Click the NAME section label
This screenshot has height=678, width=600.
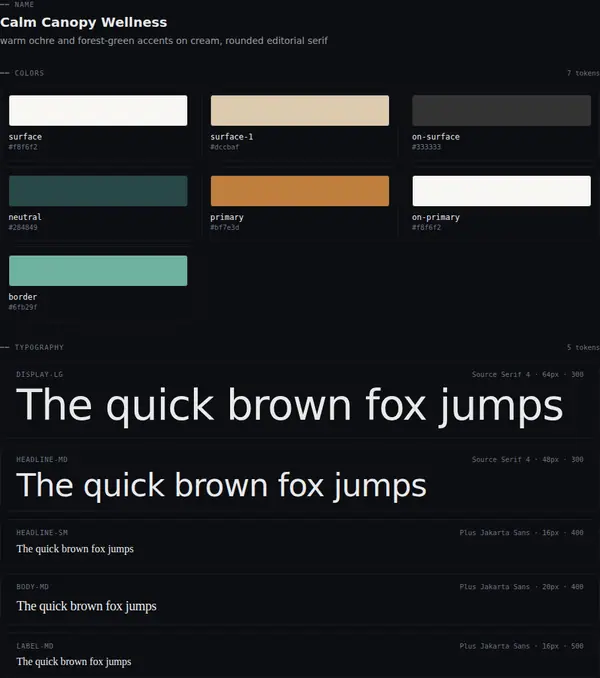coord(24,4)
